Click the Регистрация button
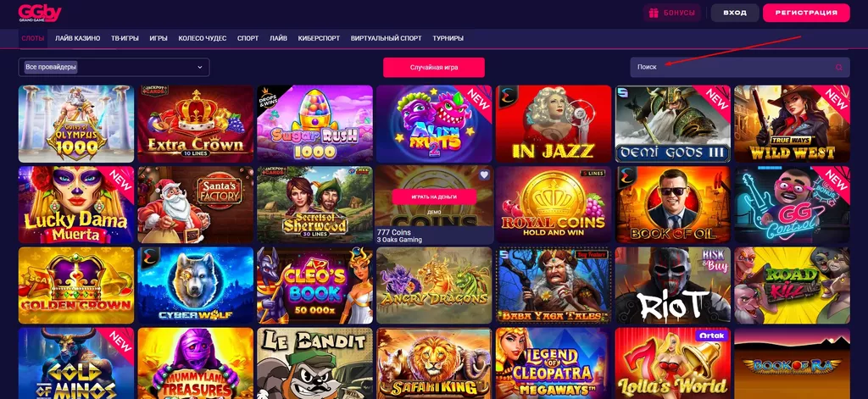The height and width of the screenshot is (399, 868). click(806, 13)
